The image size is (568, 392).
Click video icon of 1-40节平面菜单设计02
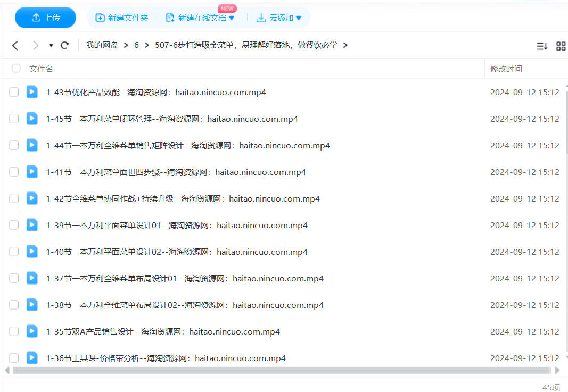[x=32, y=251]
